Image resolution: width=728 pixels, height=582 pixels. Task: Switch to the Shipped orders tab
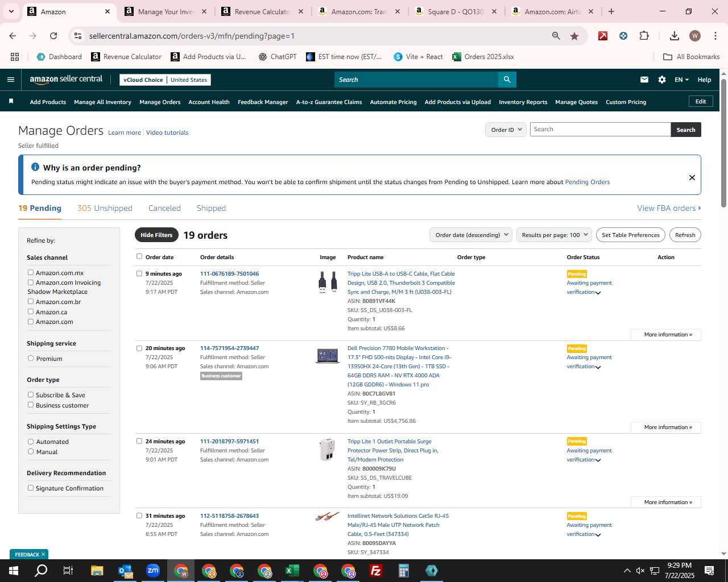coord(211,208)
